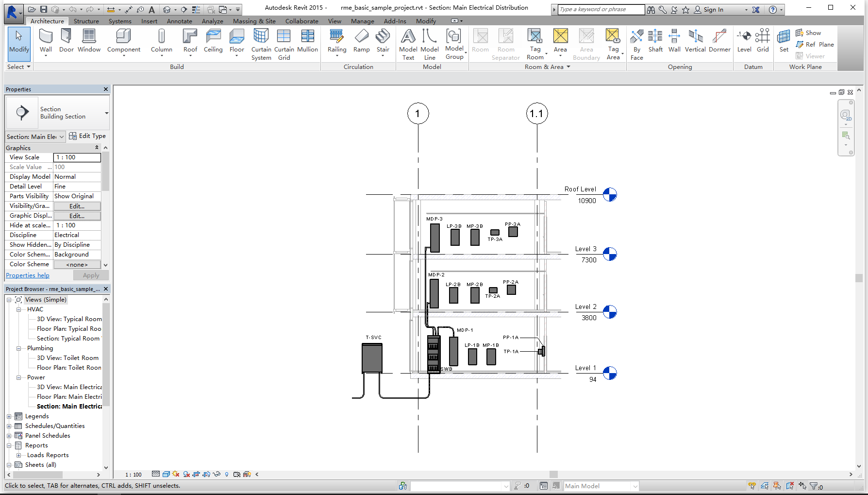Viewport: 868px width, 495px height.
Task: Toggle shadows in view control bar
Action: [186, 474]
